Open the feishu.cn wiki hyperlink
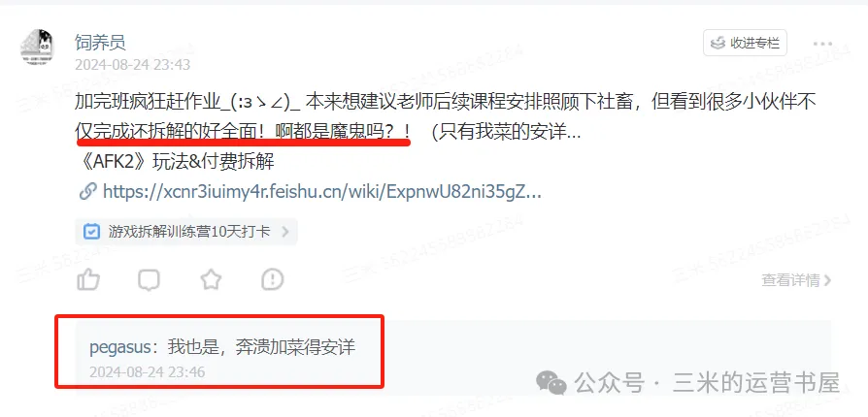868x417 pixels. click(x=322, y=192)
